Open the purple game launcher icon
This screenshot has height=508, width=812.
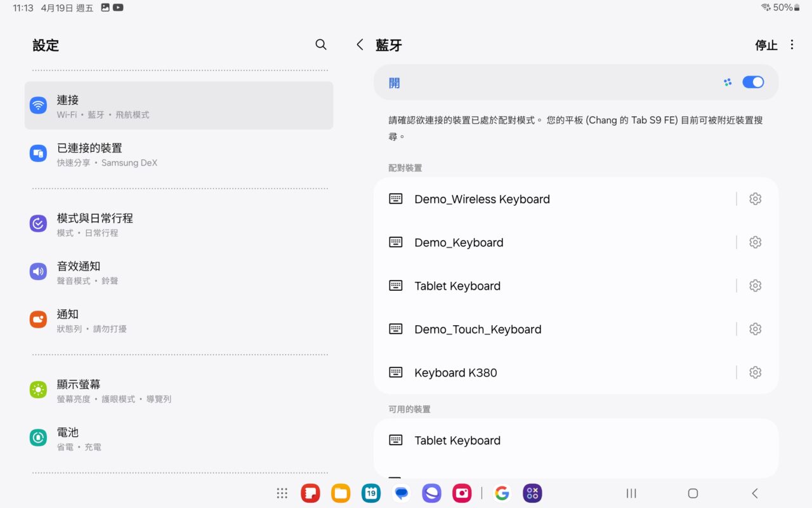pos(532,493)
